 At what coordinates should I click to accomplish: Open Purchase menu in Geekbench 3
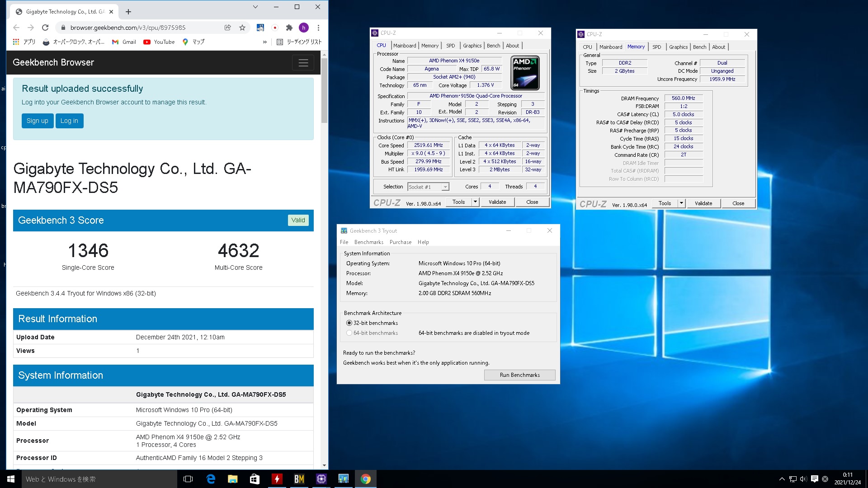(401, 242)
